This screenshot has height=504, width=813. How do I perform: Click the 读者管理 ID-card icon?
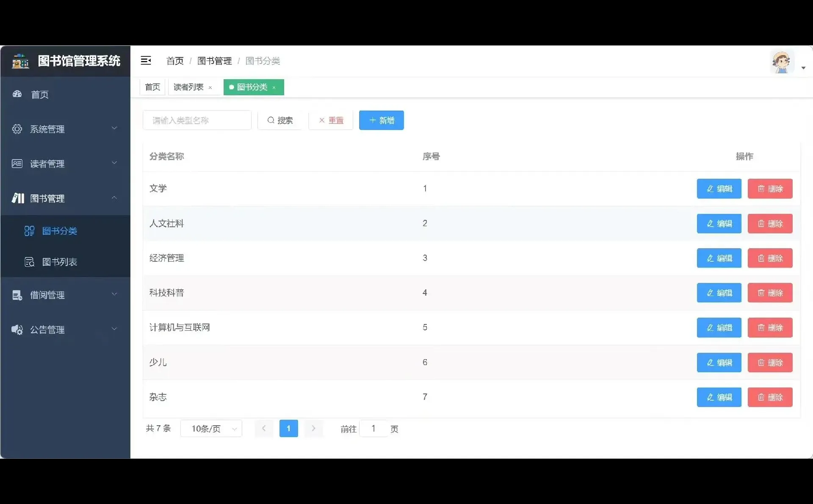point(17,163)
